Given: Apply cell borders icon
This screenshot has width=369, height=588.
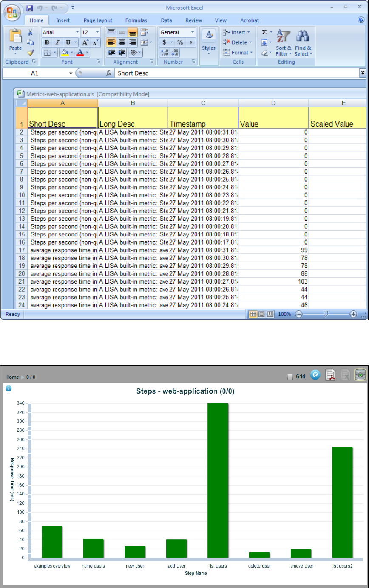Looking at the screenshot, I should [x=48, y=53].
